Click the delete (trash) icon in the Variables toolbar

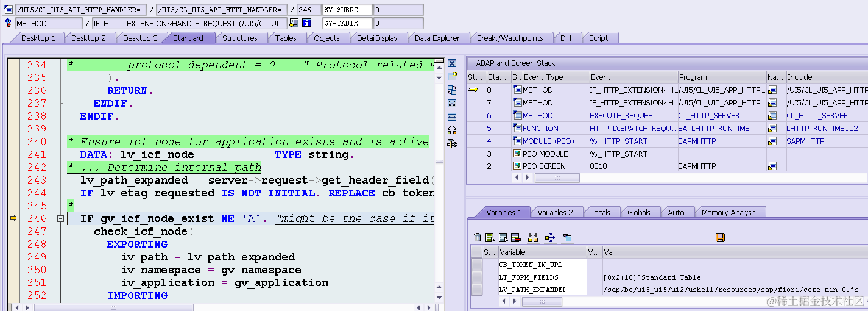click(478, 237)
